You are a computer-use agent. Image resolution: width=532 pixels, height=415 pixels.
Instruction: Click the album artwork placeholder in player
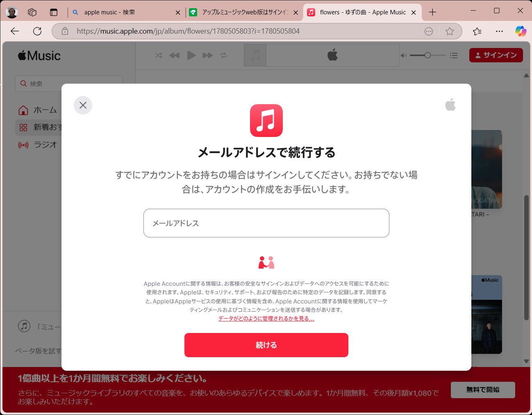255,55
